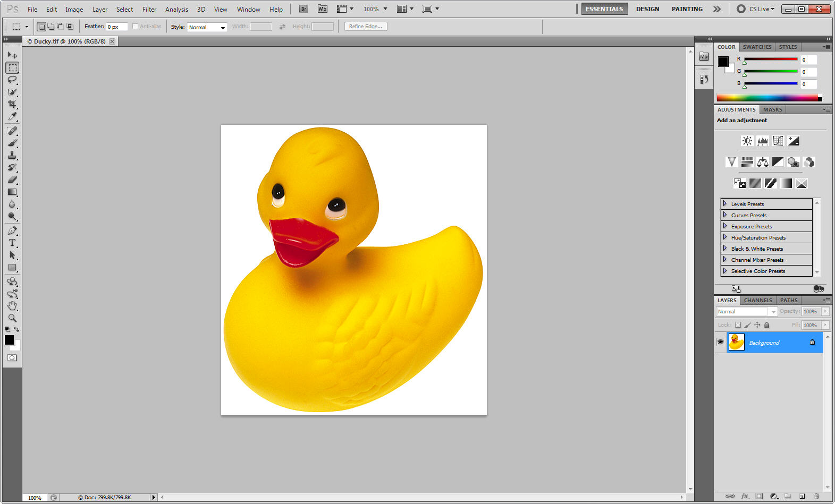Screen dimensions: 835x504
Task: Select the Essentials workspace
Action: point(604,9)
